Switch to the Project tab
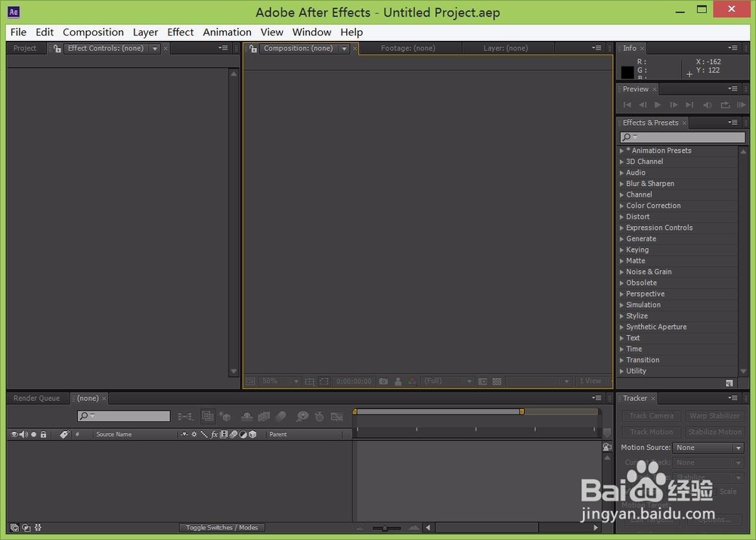This screenshot has width=756, height=540. click(x=25, y=48)
